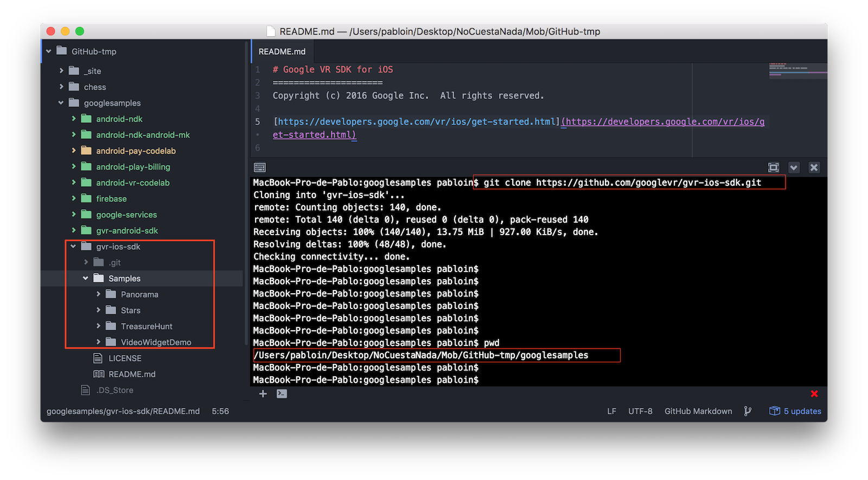This screenshot has width=868, height=480.
Task: Change the LF line ending setting
Action: (611, 411)
